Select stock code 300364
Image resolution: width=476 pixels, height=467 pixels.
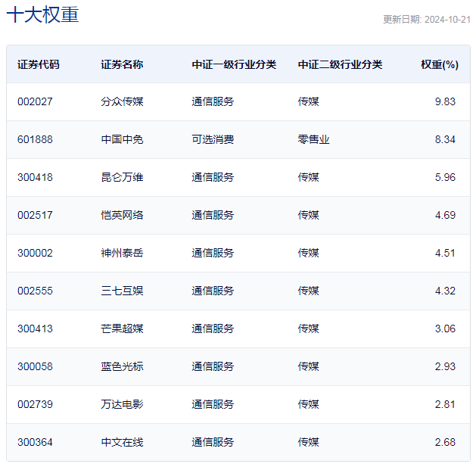[x=36, y=443]
